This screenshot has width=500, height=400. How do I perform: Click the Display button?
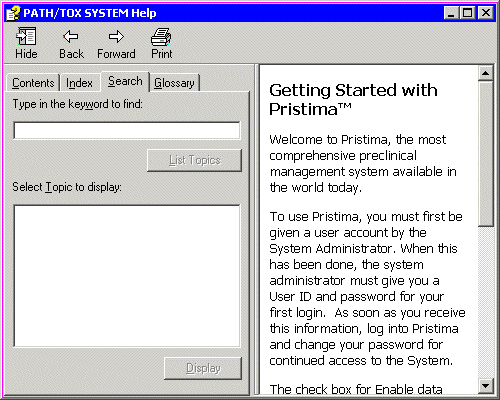[x=203, y=368]
